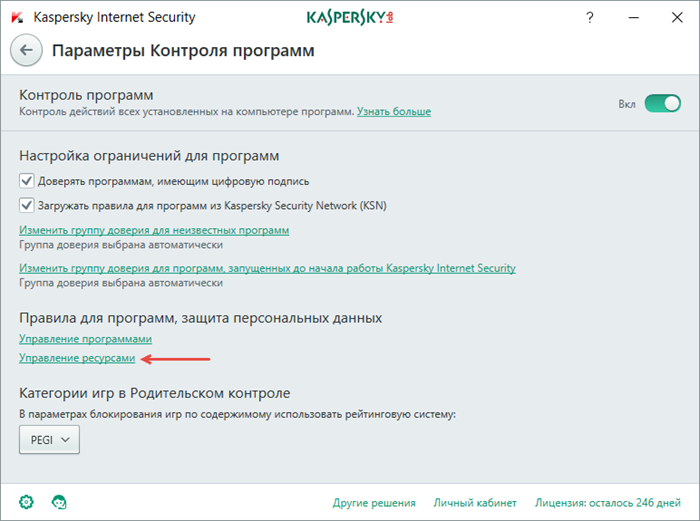Change trust group for programs started before Kaspersky

267,268
